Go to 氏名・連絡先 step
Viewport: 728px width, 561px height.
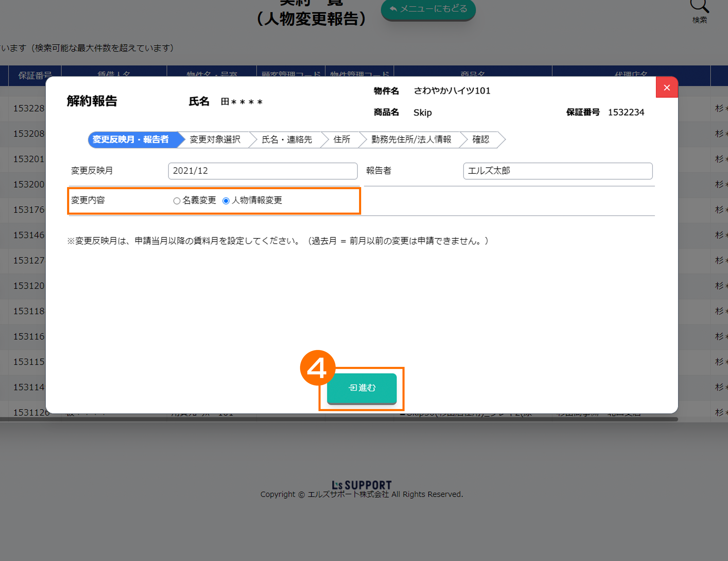[x=287, y=139]
